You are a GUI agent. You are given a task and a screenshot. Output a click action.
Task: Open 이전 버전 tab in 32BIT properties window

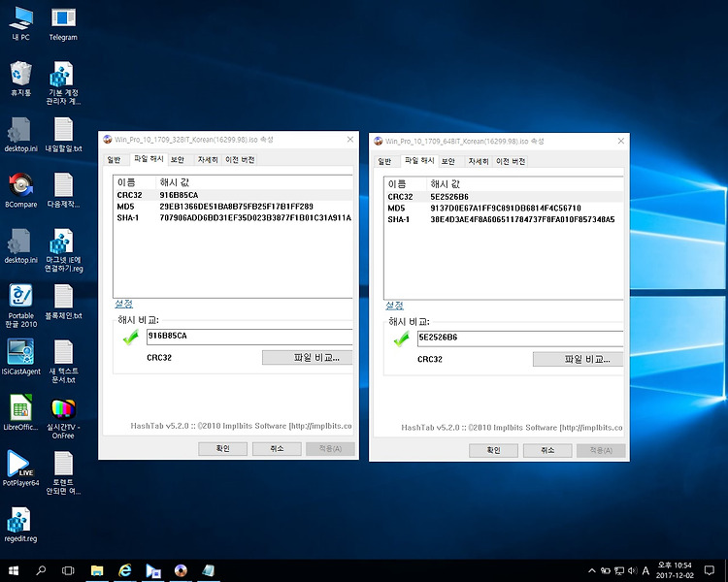(240, 160)
